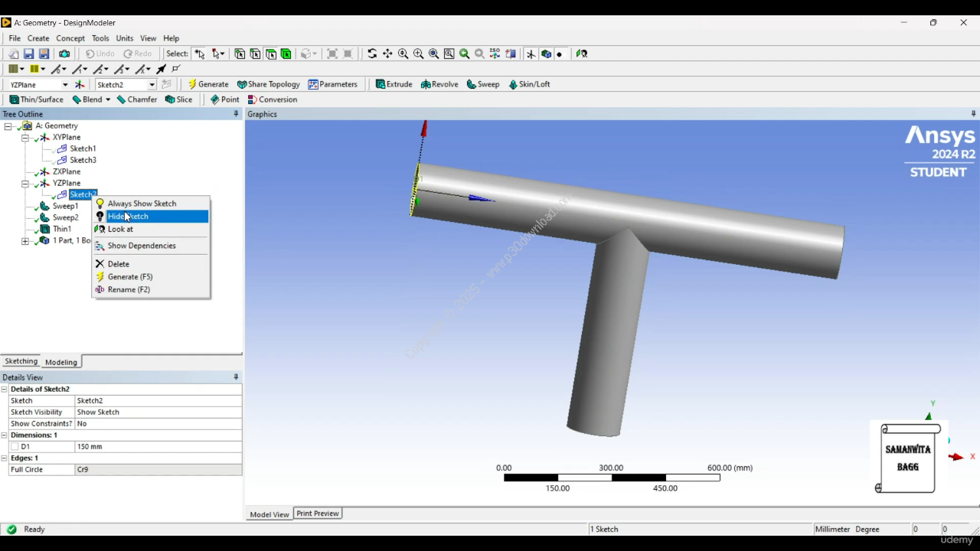The height and width of the screenshot is (551, 980).
Task: Click the Previous View icon
Action: [464, 54]
